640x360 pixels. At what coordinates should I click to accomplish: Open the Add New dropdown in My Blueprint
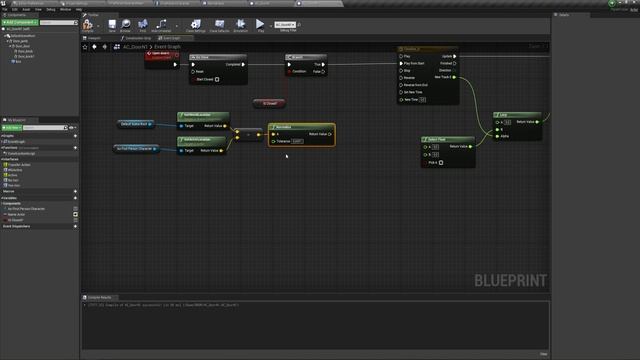click(x=12, y=128)
